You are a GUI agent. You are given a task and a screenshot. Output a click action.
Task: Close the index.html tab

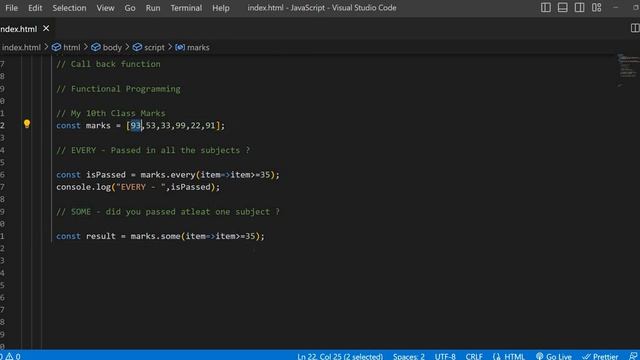pos(46,29)
